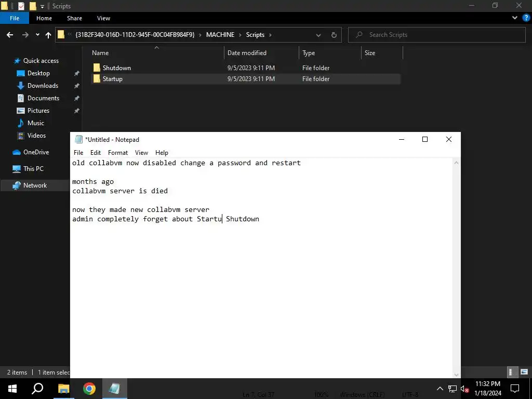Open Downloads in the navigation pane
Viewport: 532px width, 399px height.
click(x=43, y=86)
